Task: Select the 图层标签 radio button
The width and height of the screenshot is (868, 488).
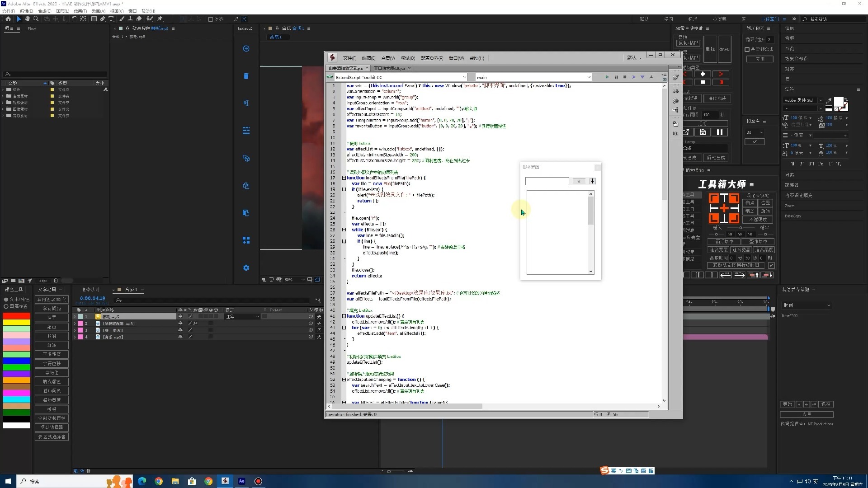Action: click(x=6, y=306)
